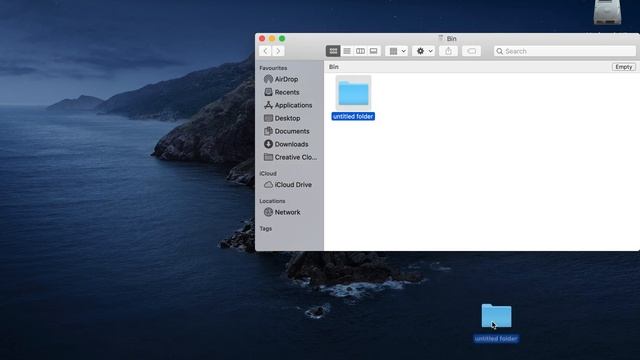The width and height of the screenshot is (640, 360).
Task: Go back in Finder history
Action: click(266, 51)
